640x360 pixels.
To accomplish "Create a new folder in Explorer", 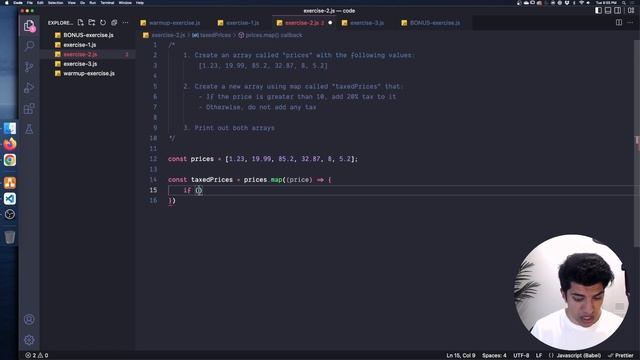I will click(x=92, y=23).
